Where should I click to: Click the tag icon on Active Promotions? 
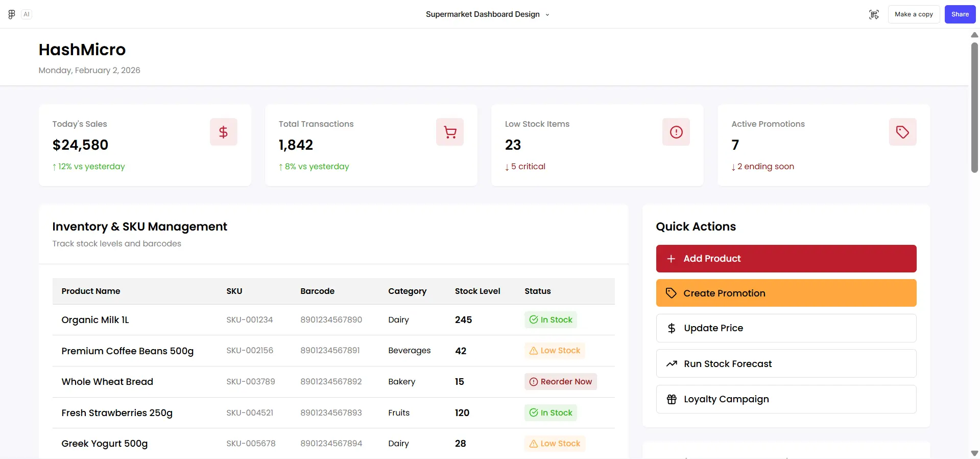[x=902, y=132]
